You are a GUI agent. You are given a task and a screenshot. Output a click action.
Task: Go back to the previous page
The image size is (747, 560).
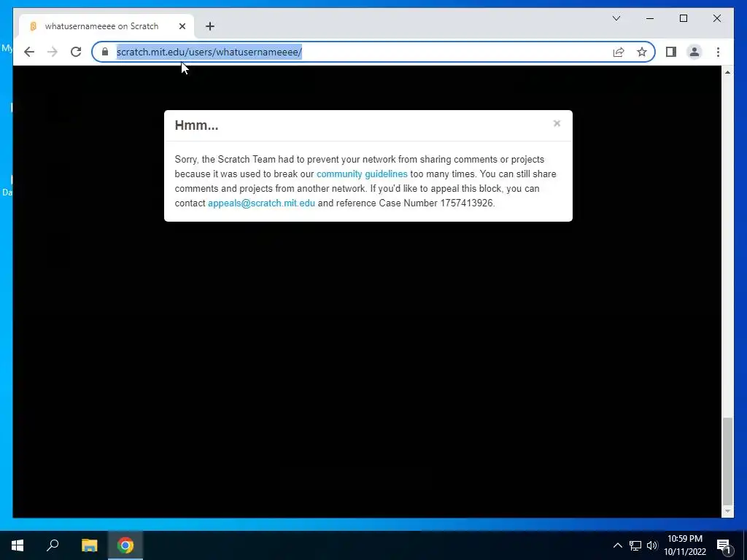click(x=29, y=52)
